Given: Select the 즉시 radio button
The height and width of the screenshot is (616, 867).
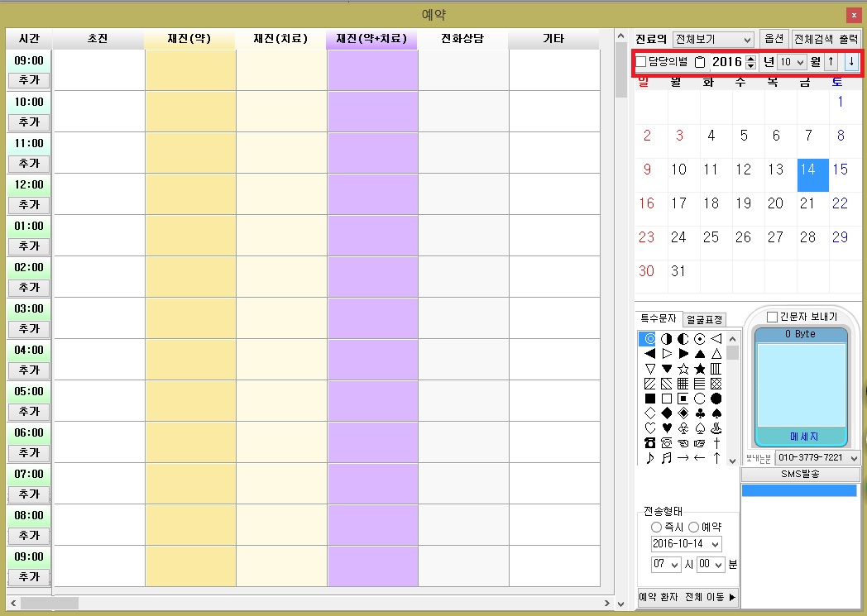Looking at the screenshot, I should (656, 527).
